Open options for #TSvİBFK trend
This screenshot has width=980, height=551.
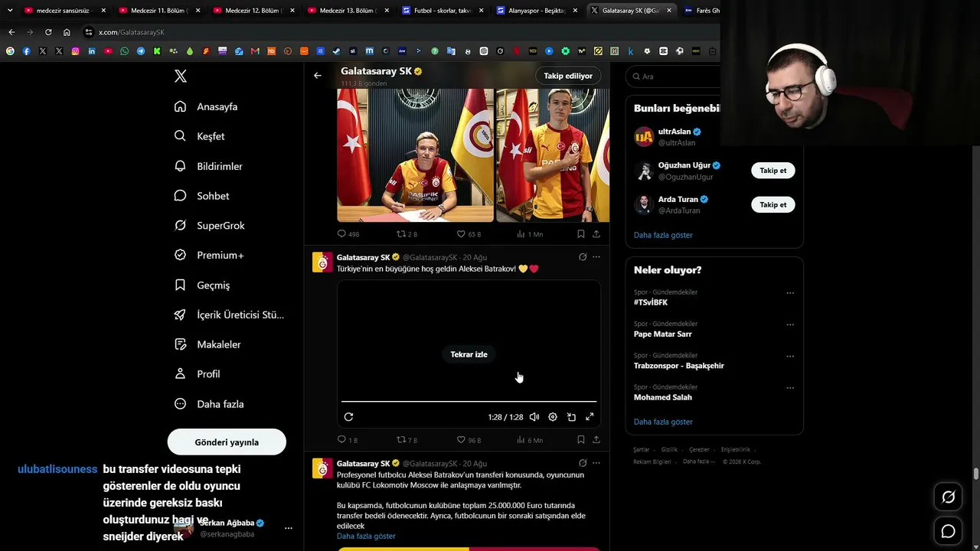coord(790,293)
